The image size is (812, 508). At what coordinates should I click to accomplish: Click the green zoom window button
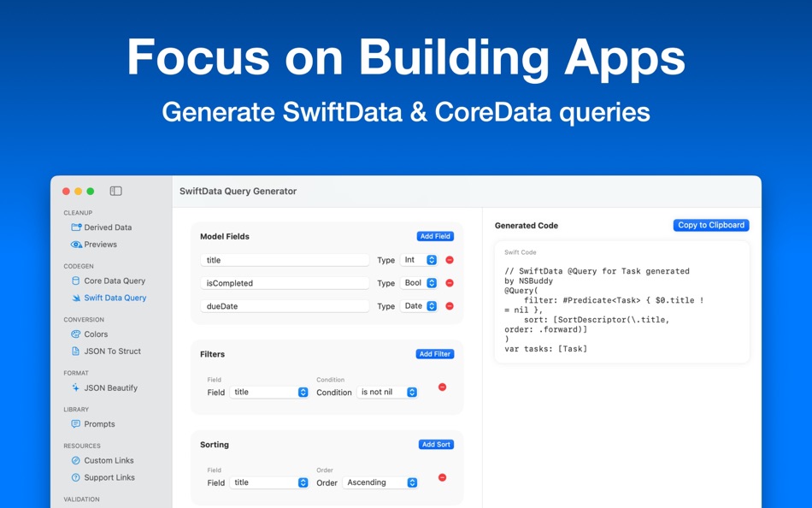coord(91,192)
